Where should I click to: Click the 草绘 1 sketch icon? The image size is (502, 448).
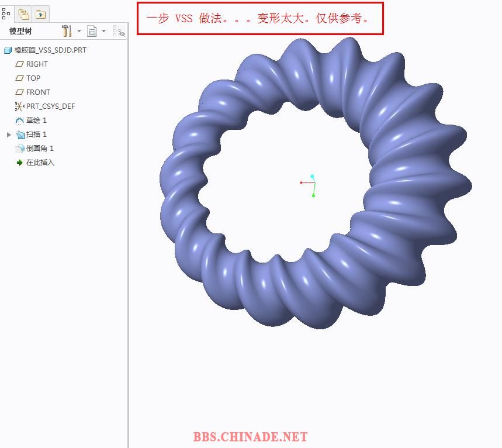[x=19, y=120]
